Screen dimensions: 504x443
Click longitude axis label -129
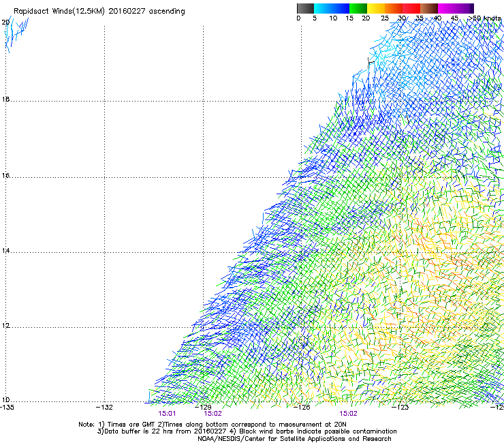pos(203,407)
